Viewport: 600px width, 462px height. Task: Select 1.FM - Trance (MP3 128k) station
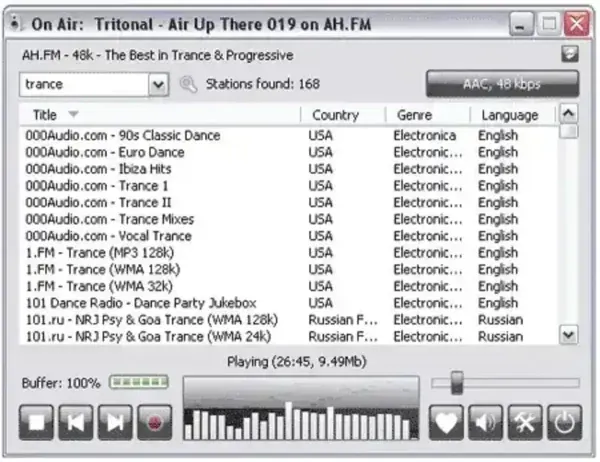coord(289,253)
